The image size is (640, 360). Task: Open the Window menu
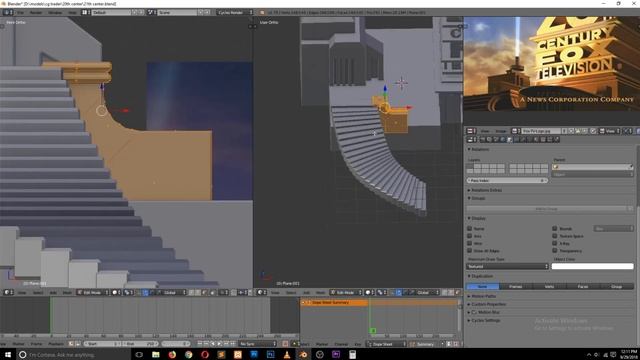click(x=55, y=12)
